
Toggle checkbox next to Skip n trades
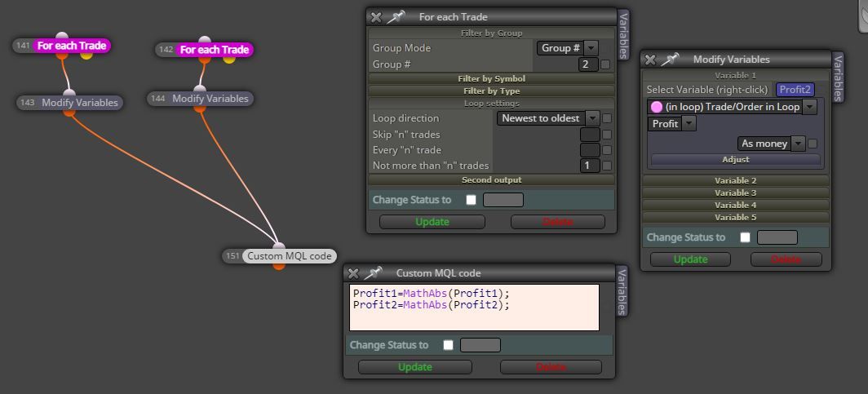[607, 135]
